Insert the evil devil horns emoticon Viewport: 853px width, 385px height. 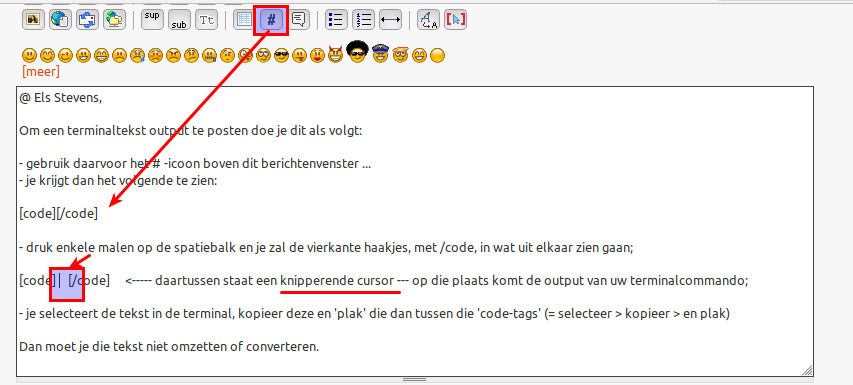pos(336,55)
